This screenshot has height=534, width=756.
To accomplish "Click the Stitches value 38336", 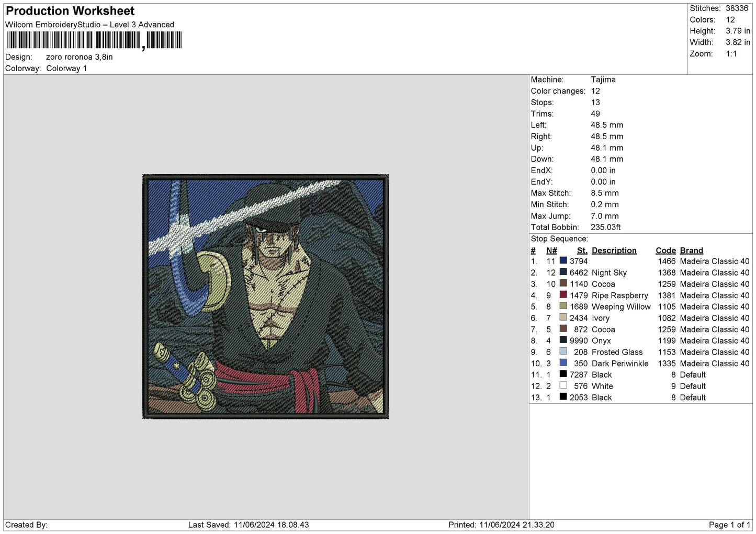I will coord(737,8).
